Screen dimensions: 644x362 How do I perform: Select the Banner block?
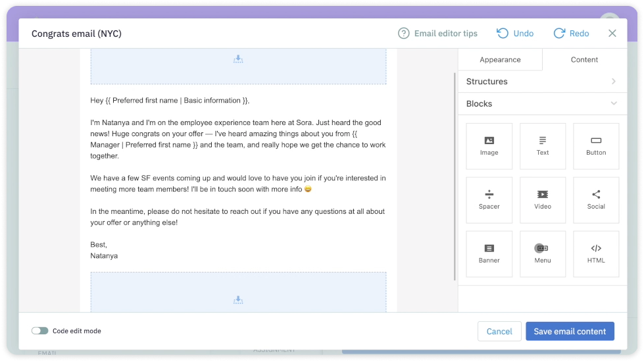[489, 254]
